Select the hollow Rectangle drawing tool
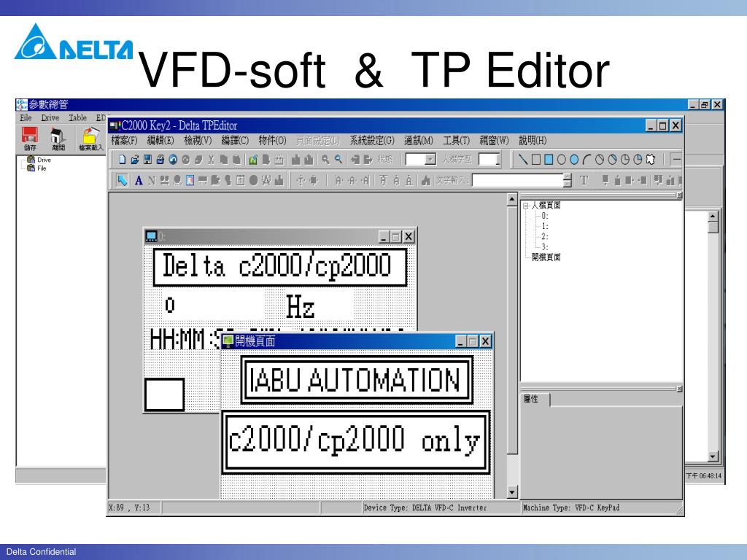 click(536, 160)
